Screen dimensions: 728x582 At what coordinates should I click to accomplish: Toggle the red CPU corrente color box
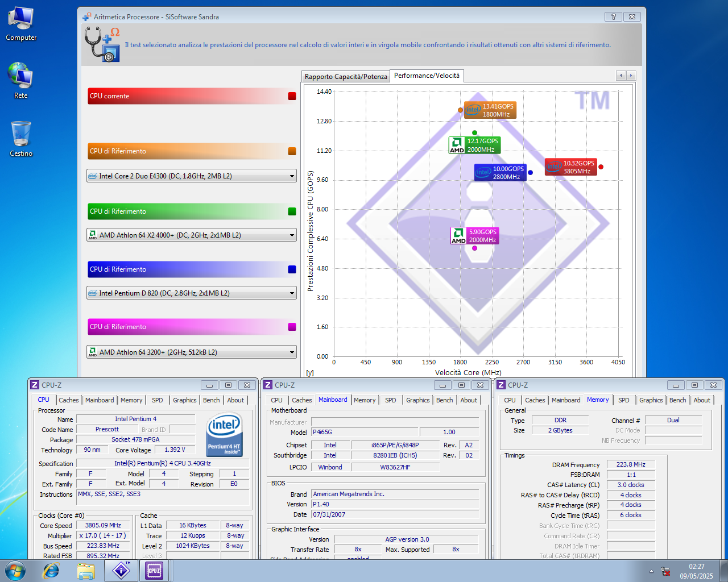click(292, 96)
